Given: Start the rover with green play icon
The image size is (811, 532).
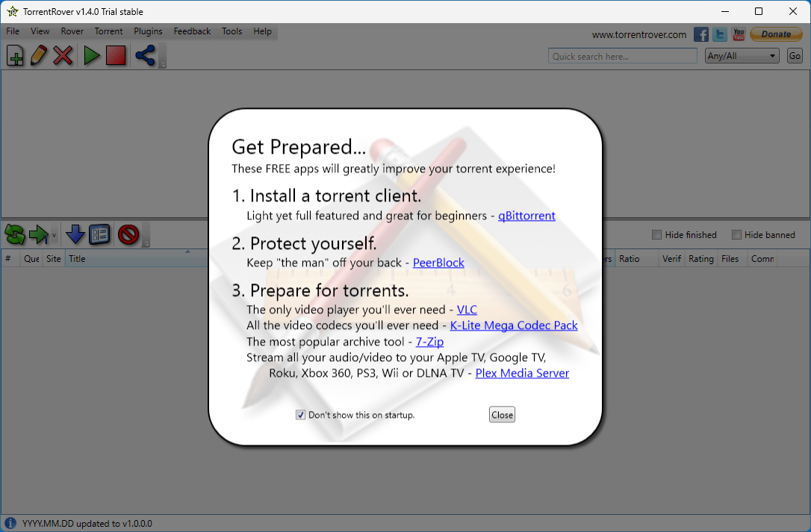Looking at the screenshot, I should pyautogui.click(x=92, y=55).
